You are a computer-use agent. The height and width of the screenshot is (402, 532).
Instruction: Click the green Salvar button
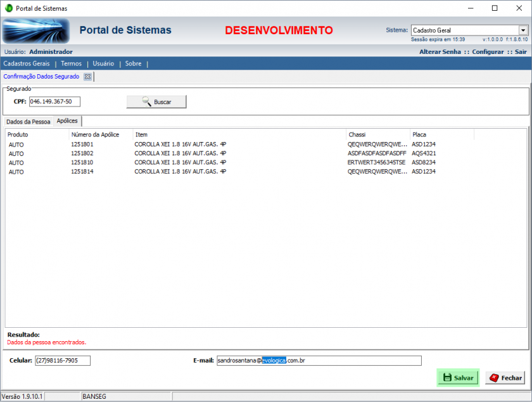pos(458,377)
